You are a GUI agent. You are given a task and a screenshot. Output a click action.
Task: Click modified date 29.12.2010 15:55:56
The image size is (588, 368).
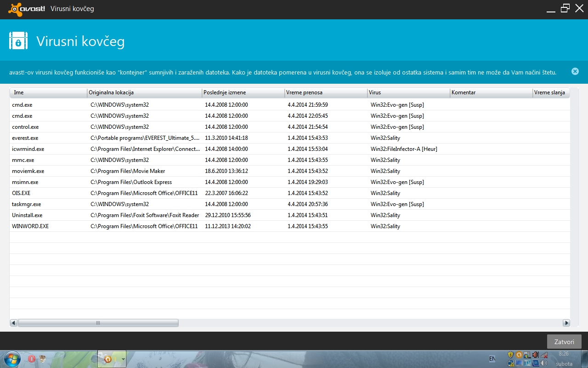(228, 215)
